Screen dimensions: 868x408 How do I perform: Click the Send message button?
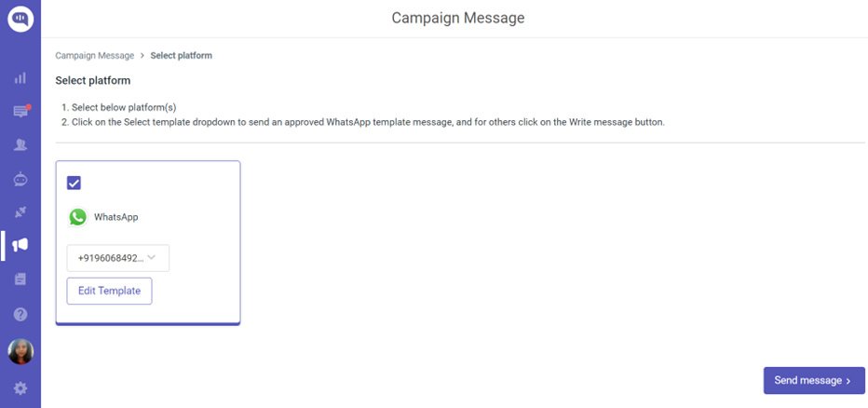(814, 380)
